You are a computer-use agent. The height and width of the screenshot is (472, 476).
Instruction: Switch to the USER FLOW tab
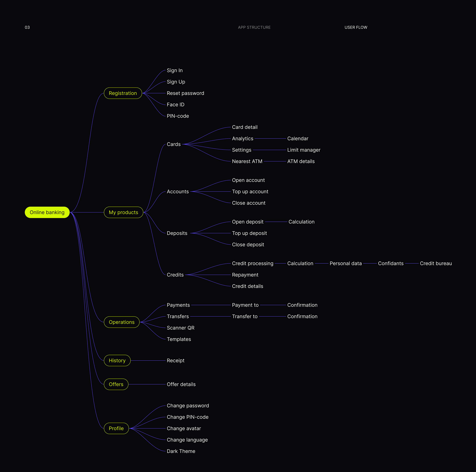pos(355,27)
